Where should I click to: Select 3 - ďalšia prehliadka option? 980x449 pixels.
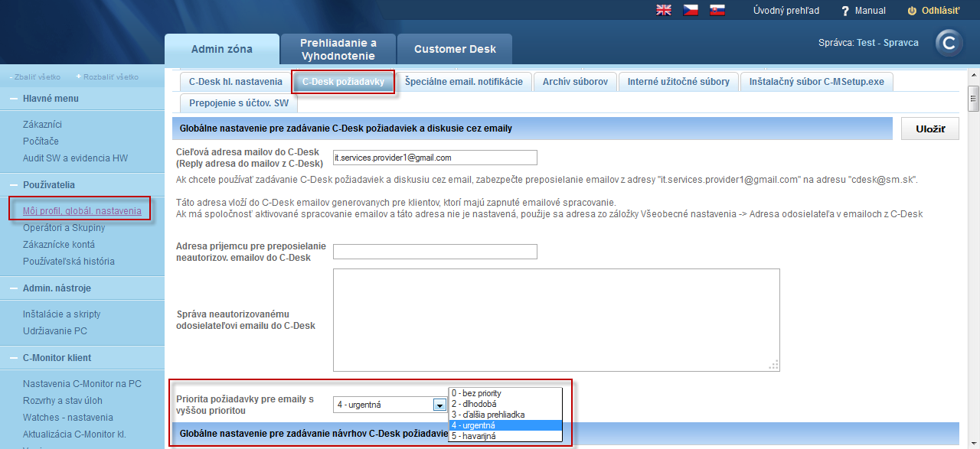[505, 415]
